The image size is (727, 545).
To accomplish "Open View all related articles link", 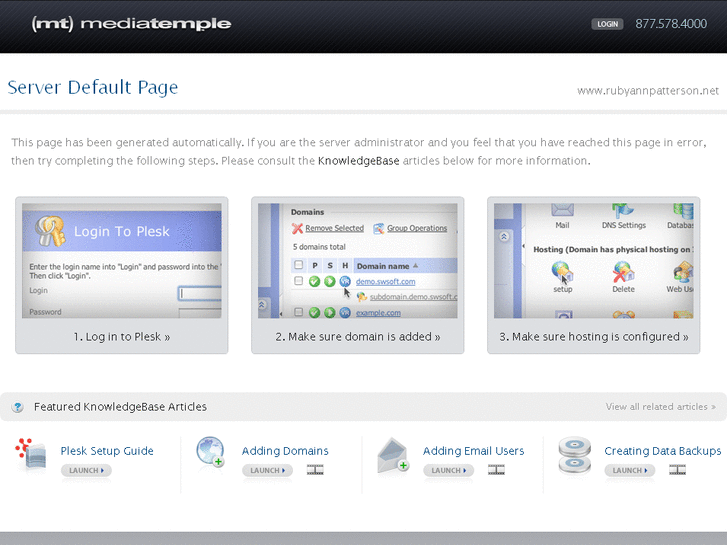I will click(660, 407).
